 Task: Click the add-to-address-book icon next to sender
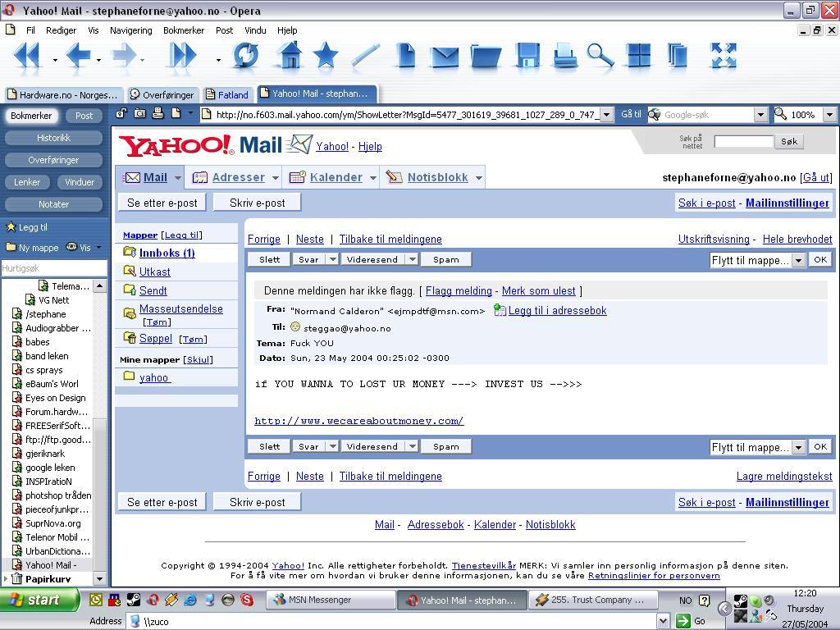coord(500,309)
